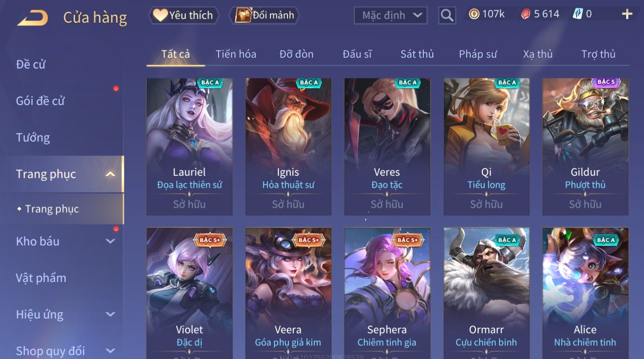Tap the gold coin icon showing 107k
Image resolution: width=644 pixels, height=359 pixels.
click(474, 14)
